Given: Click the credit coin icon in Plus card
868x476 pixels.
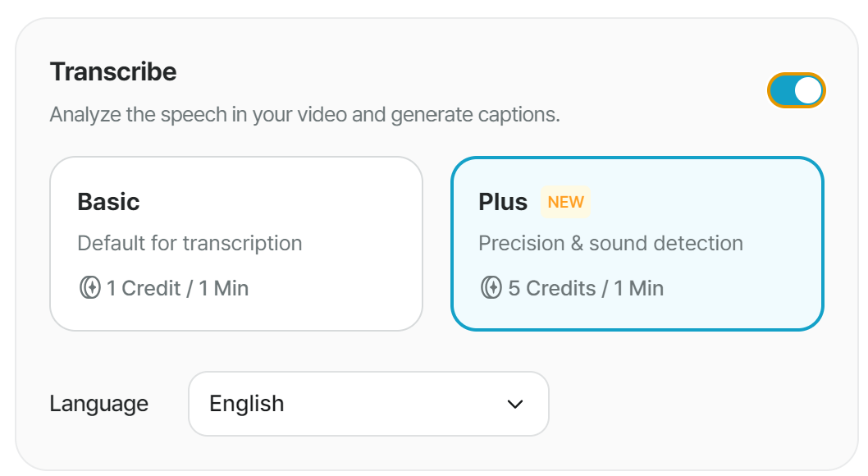Looking at the screenshot, I should click(x=491, y=288).
